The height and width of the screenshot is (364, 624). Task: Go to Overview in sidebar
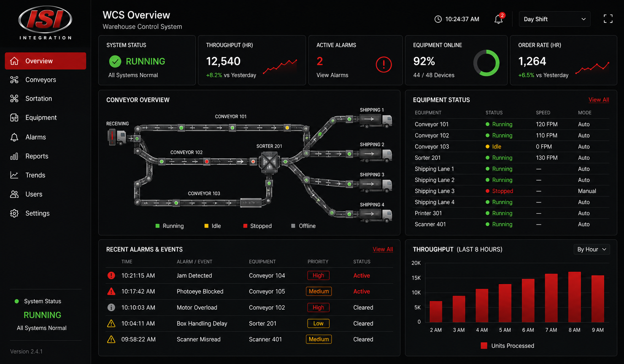coord(46,61)
